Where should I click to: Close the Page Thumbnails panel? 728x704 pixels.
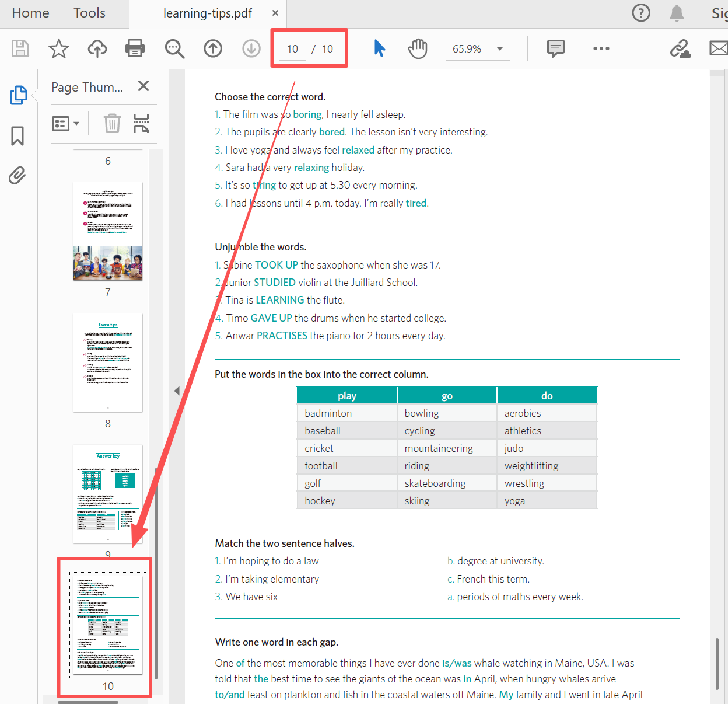pyautogui.click(x=143, y=86)
